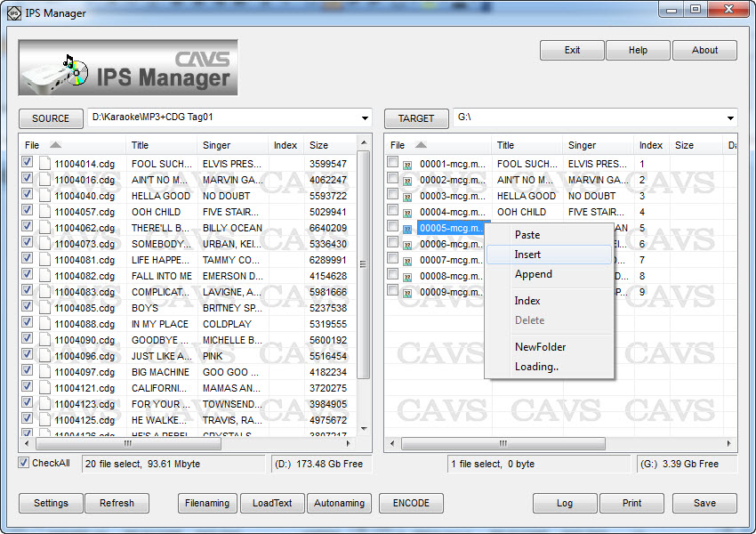Click the file icon next to 11004083.cdg
The width and height of the screenshot is (756, 534).
click(43, 292)
